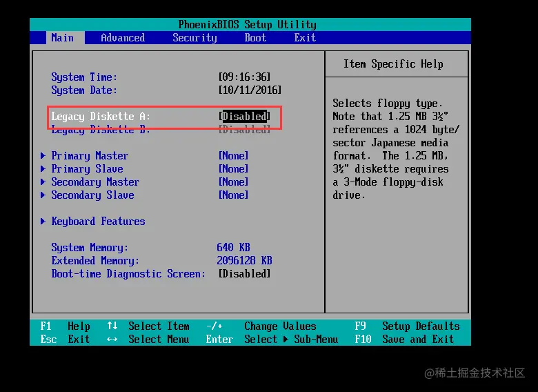Click Esc Exit in the footer

[x=66, y=339]
